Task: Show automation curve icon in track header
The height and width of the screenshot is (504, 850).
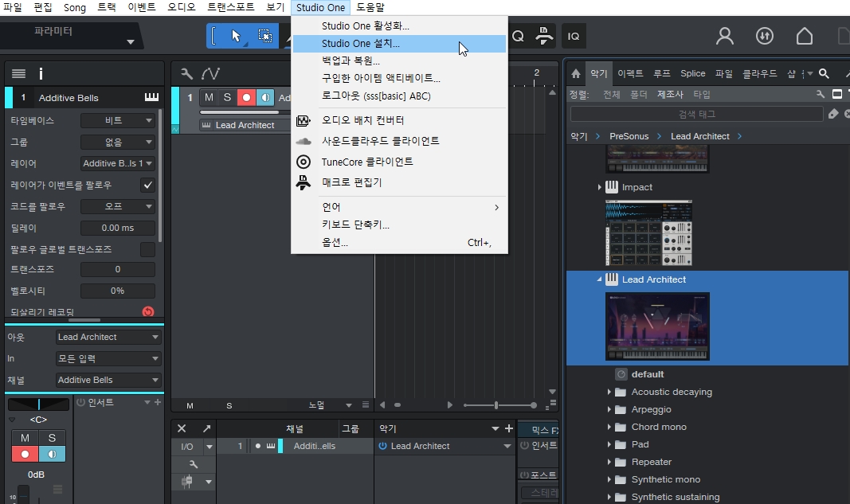Action: [210, 74]
